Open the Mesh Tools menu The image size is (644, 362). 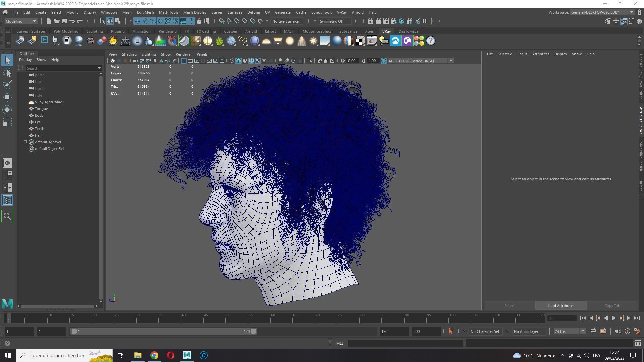168,12
